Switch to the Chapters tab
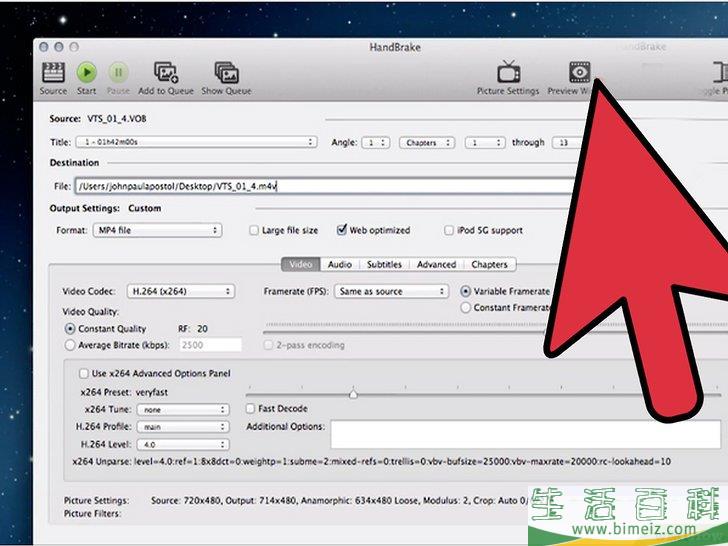Viewport: 728px width, 546px height. (489, 264)
